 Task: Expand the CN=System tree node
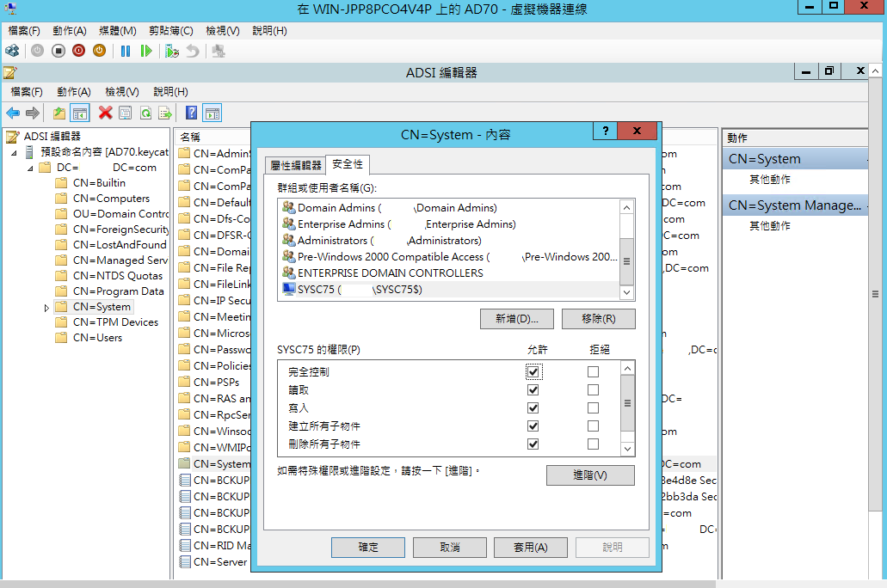click(x=46, y=308)
